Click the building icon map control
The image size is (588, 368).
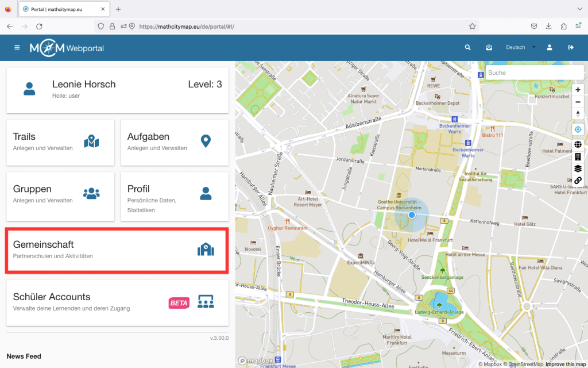[578, 156]
